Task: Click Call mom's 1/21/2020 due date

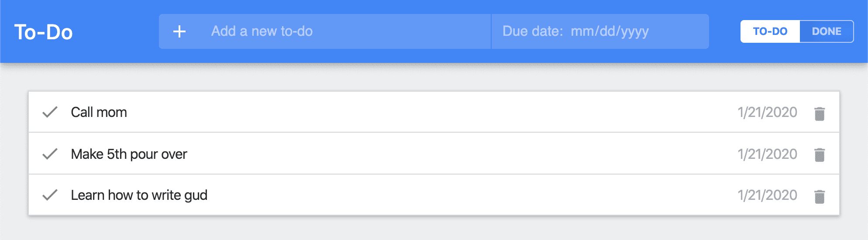Action: [767, 112]
